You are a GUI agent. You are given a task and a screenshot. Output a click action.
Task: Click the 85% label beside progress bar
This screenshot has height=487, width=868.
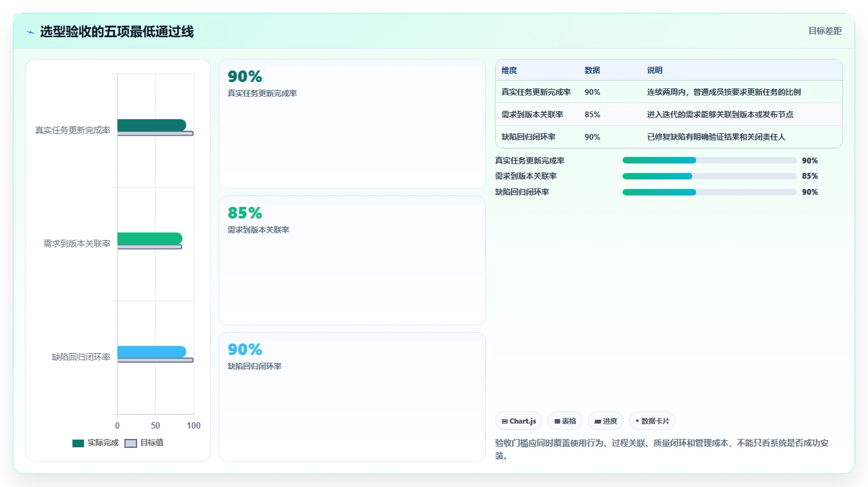(810, 176)
